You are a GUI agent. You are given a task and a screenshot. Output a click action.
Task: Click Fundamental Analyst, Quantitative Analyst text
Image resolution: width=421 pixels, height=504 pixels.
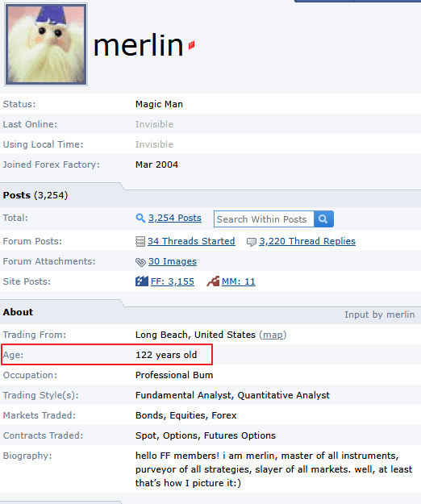[x=232, y=395]
